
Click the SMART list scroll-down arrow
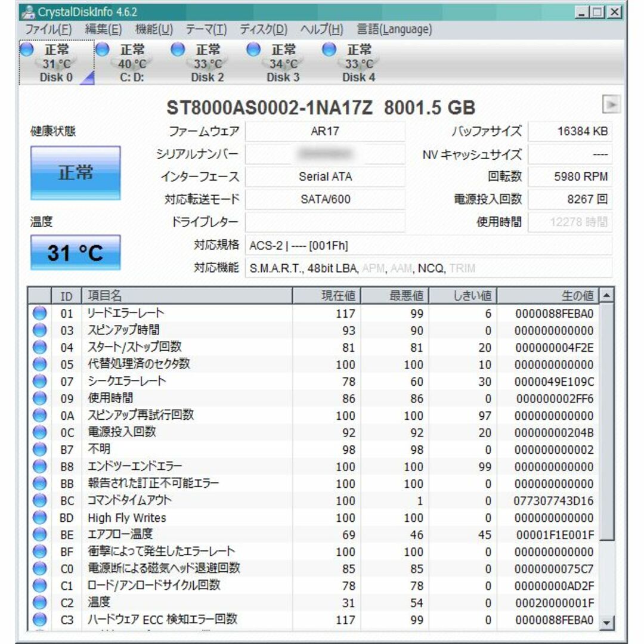(x=606, y=623)
